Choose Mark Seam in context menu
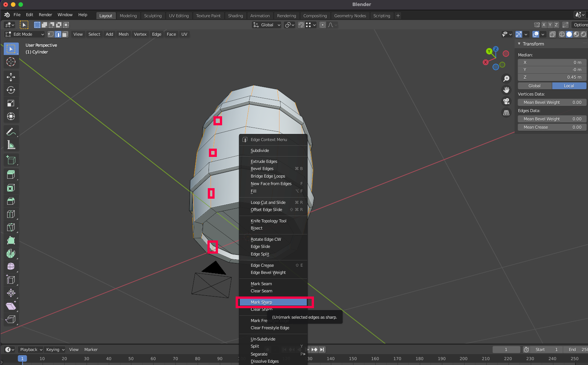 pyautogui.click(x=273, y=284)
